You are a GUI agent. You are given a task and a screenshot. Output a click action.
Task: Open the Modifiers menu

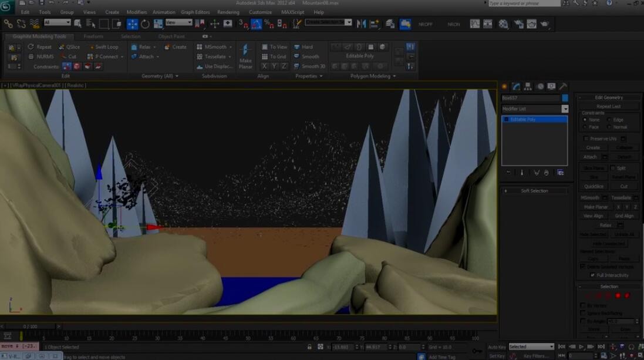(x=136, y=12)
